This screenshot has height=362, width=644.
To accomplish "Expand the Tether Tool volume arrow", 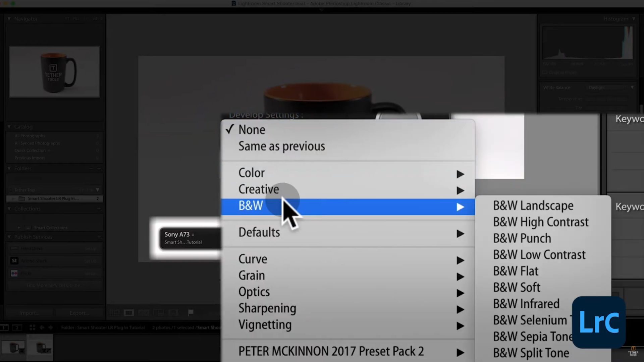I will (98, 190).
